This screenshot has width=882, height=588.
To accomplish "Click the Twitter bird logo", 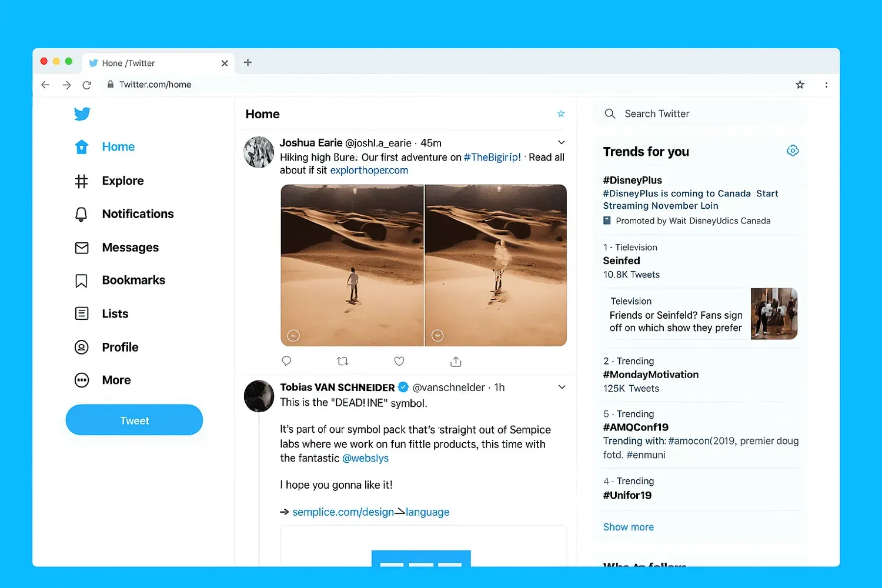I will point(82,113).
